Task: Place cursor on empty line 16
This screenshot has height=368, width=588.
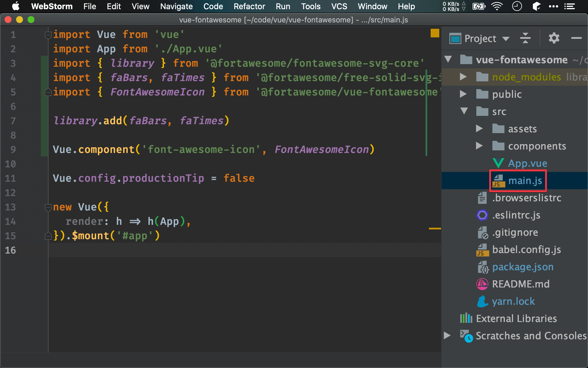Action: pos(245,250)
